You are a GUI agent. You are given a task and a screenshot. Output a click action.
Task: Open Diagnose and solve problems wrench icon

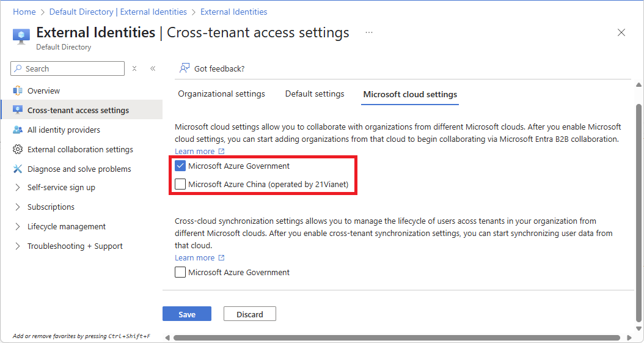(18, 169)
